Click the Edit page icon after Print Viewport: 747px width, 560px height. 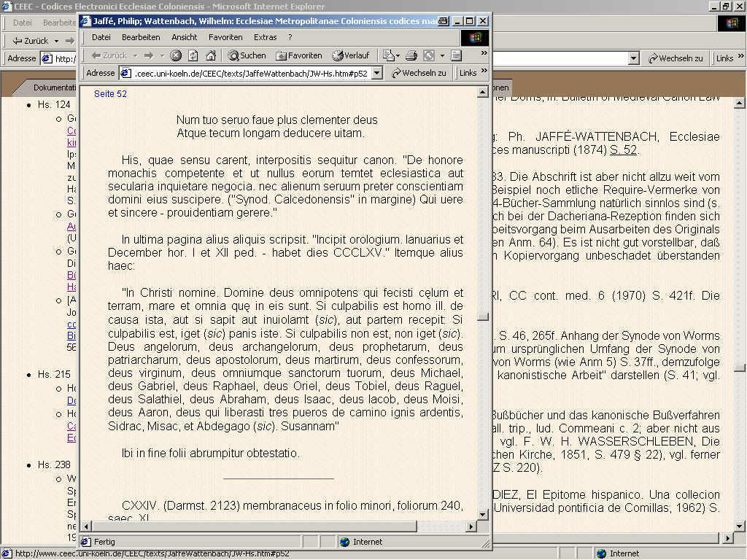pyautogui.click(x=429, y=55)
